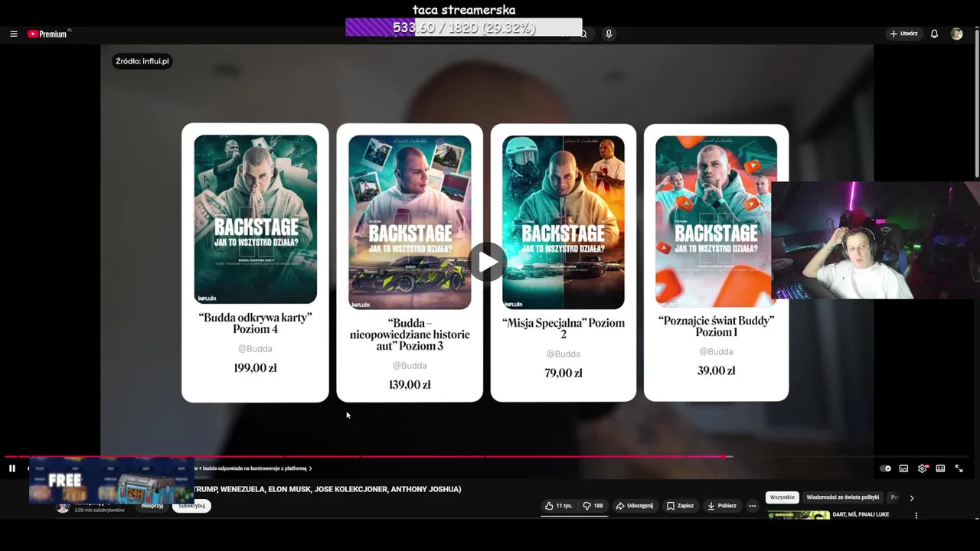
Task: Click the 199,00 zł price
Action: click(255, 368)
